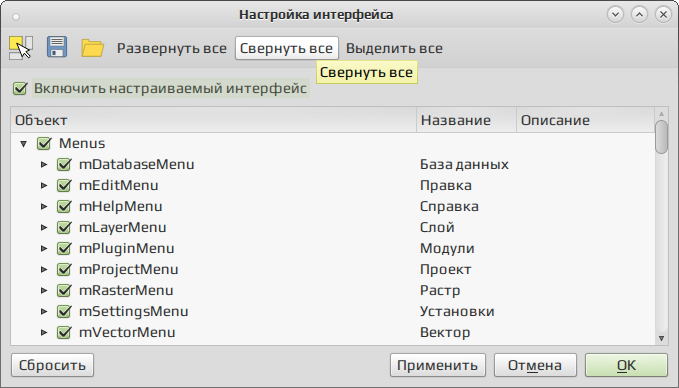Click the Вектор name cell
This screenshot has height=388, width=679.
(445, 333)
